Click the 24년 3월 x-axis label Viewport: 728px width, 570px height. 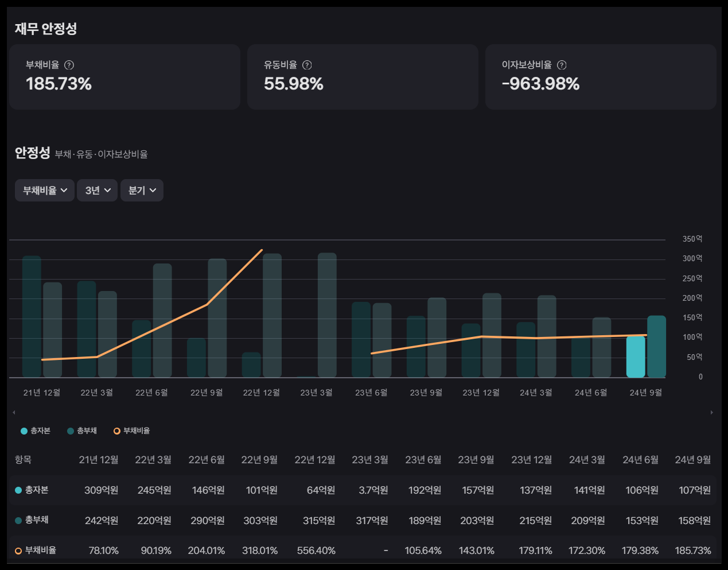click(x=536, y=393)
